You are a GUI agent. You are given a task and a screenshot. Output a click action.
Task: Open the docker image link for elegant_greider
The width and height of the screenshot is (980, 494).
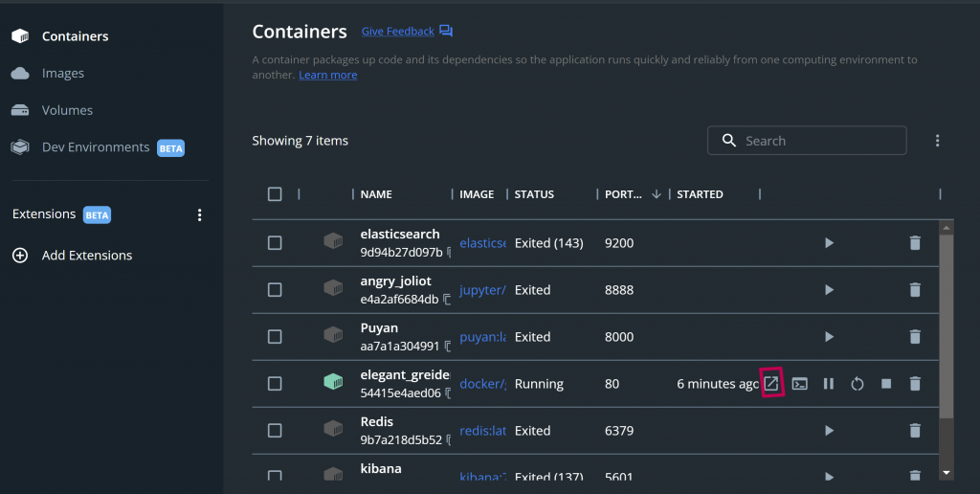(x=482, y=384)
